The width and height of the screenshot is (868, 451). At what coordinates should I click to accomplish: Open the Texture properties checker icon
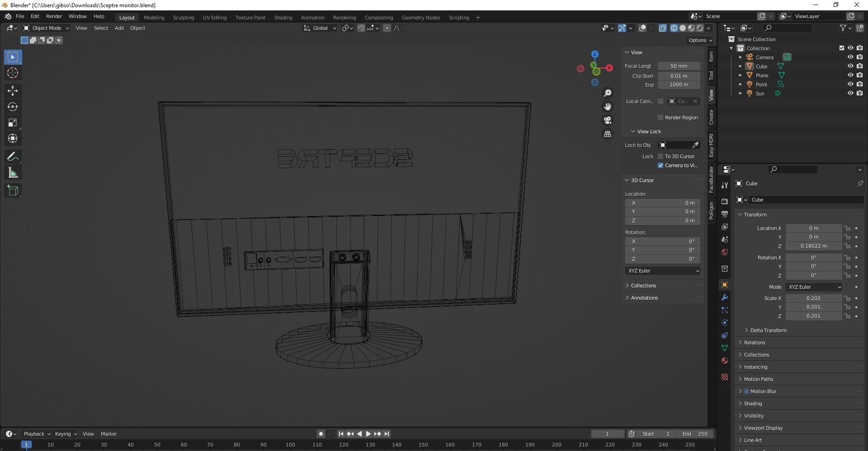[725, 377]
